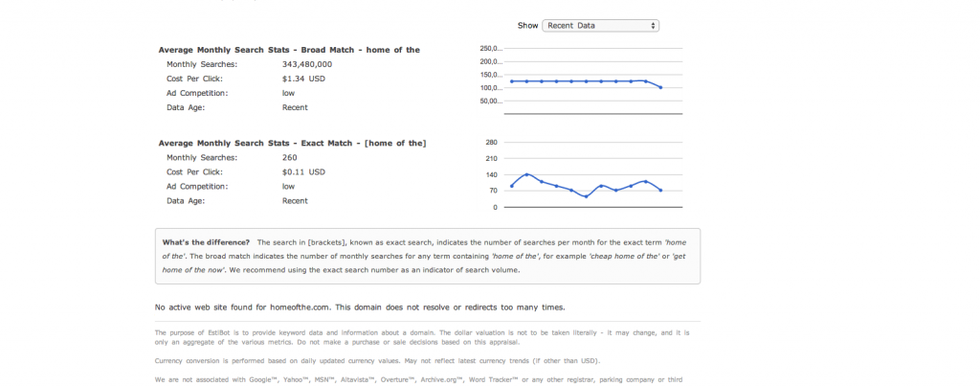The width and height of the screenshot is (980, 386).
Task: Select the $1.34 USD cost per click
Action: click(x=303, y=79)
